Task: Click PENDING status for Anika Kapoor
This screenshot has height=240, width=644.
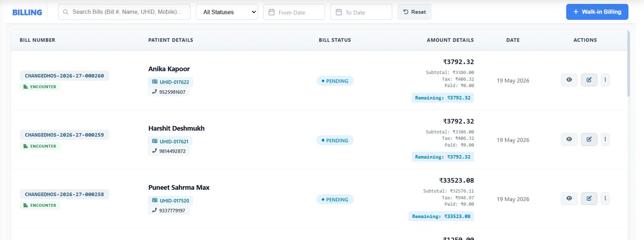Action: pos(335,81)
